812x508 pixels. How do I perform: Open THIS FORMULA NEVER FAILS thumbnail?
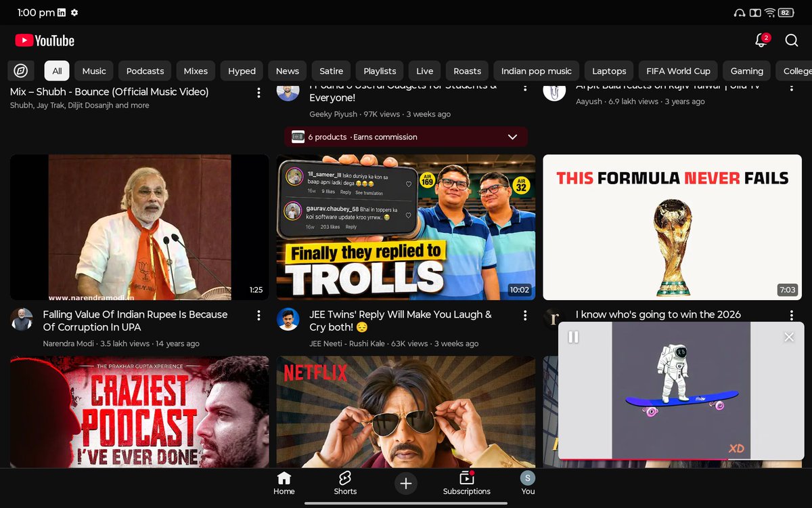[x=672, y=227]
